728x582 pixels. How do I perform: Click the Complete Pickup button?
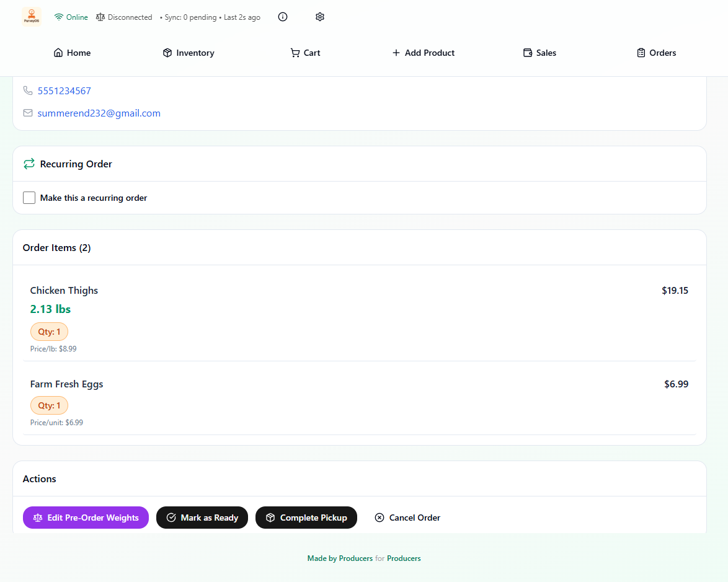pos(306,518)
